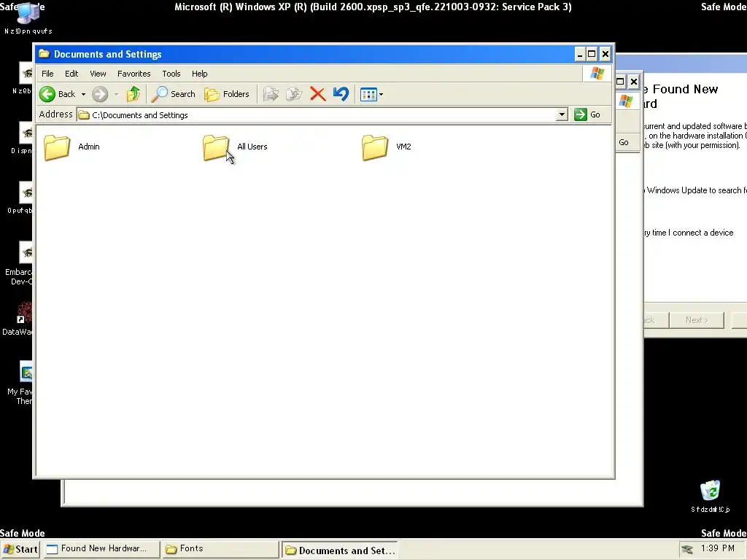747x560 pixels.
Task: Click Documents and Settings taskbar button
Action: (x=340, y=550)
